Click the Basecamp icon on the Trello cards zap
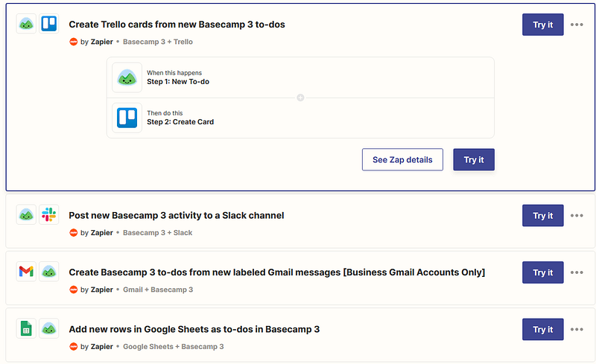Screen dimensions: 596x364 [26, 24]
